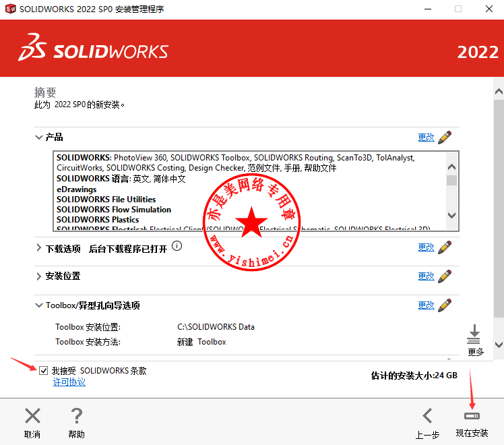Click the 现在安装 install icon
The height and width of the screenshot is (445, 504).
471,416
